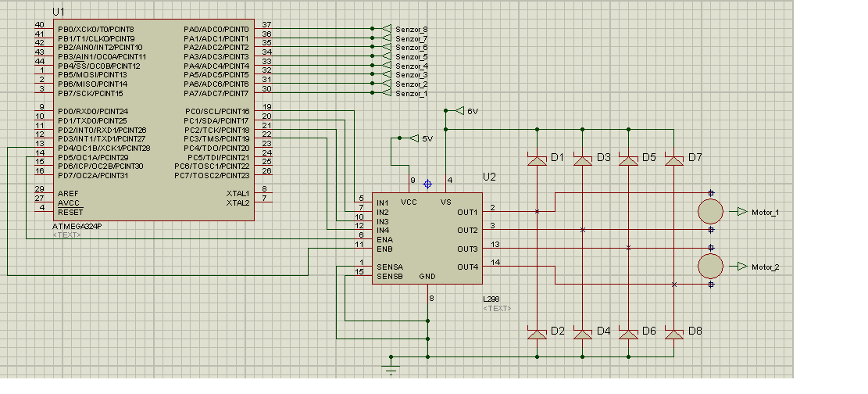Click the upper motor circle symbol
The image size is (868, 394).
(x=710, y=211)
